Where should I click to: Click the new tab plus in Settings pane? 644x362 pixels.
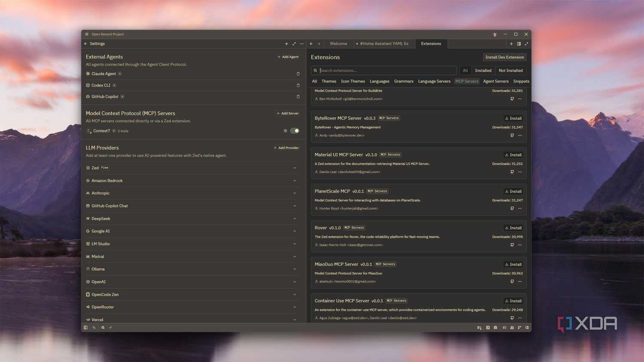[286, 44]
